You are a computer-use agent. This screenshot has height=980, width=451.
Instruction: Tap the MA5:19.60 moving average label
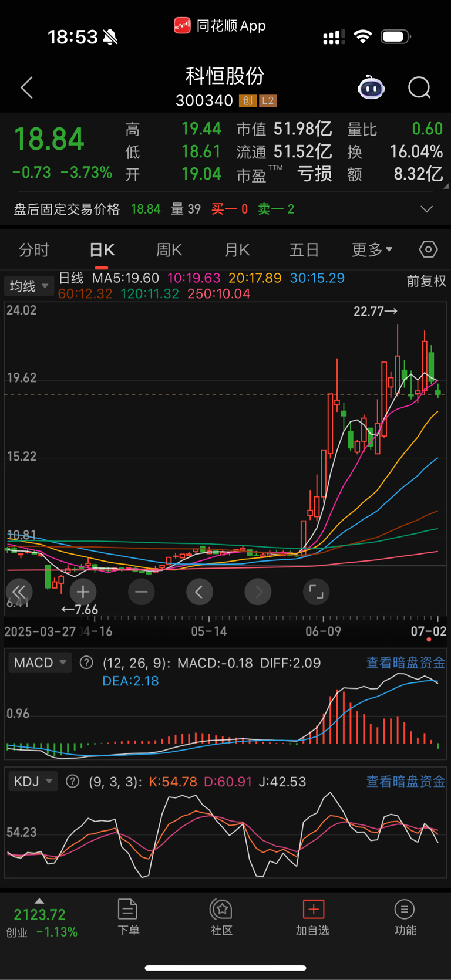point(125,278)
